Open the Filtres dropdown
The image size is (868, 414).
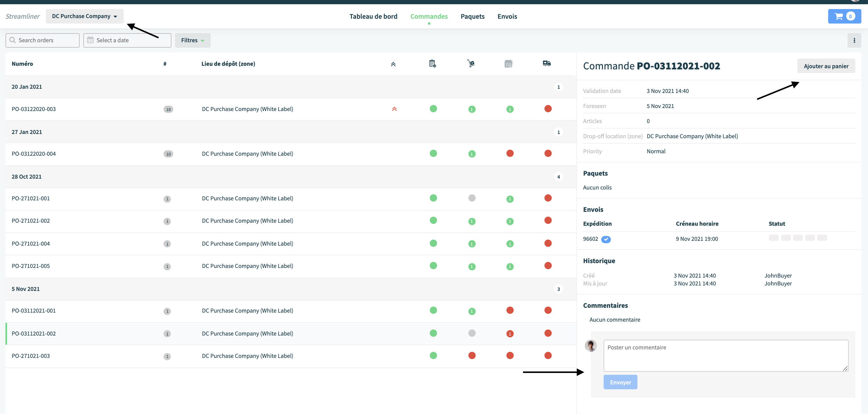[x=192, y=40]
